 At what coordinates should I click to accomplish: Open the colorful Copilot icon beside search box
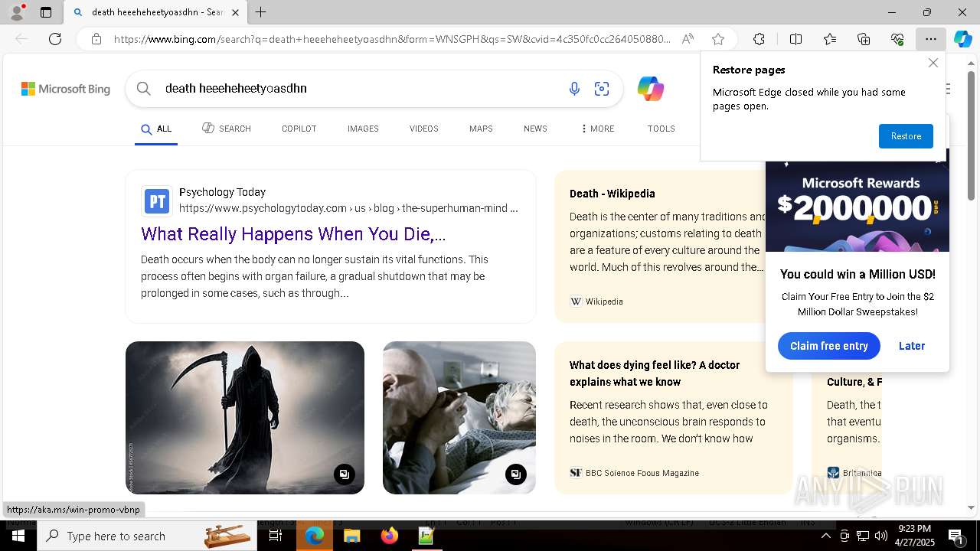[651, 89]
